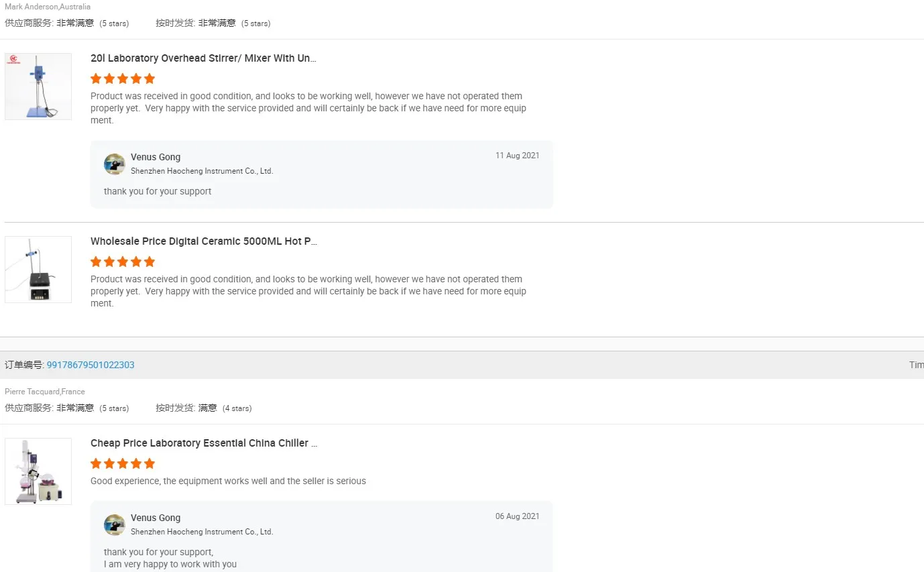The height and width of the screenshot is (572, 924).
Task: Click Venus Gong's avatar in the 06 Aug reply
Action: [x=115, y=525]
